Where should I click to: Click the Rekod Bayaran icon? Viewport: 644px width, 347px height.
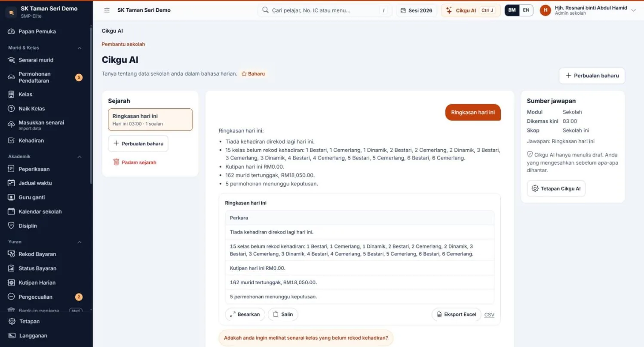[12, 254]
